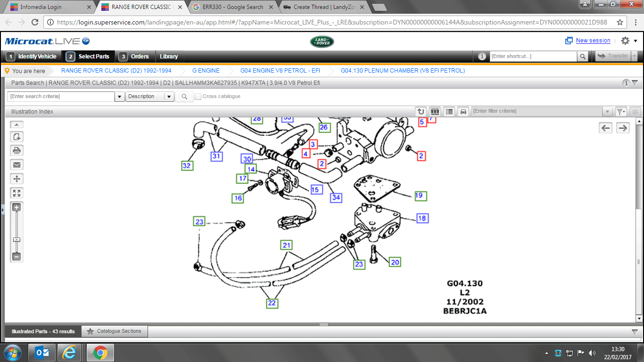Open the search criteria history dropdown
This screenshot has width=644, height=362.
(x=119, y=97)
